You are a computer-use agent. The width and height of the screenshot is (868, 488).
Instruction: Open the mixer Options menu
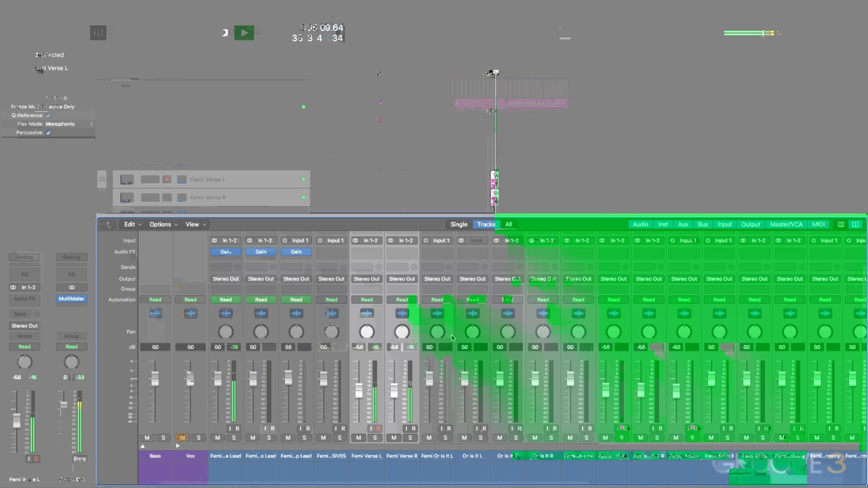[163, 225]
